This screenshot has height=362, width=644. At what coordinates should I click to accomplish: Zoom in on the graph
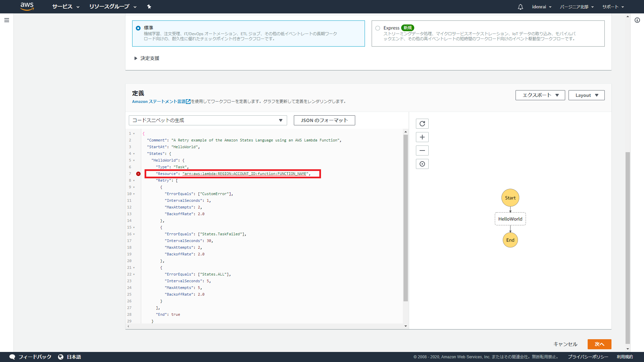[422, 137]
